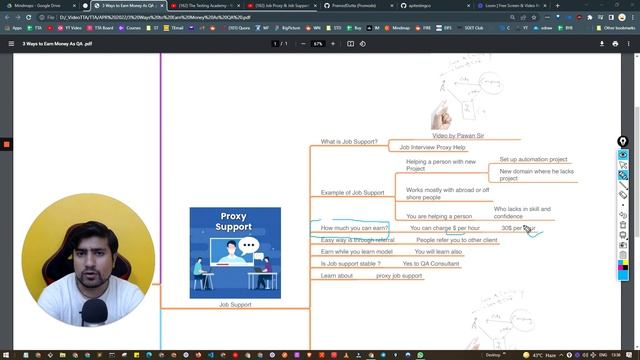Open the taskbar clock
The height and width of the screenshot is (360, 640).
click(x=616, y=355)
